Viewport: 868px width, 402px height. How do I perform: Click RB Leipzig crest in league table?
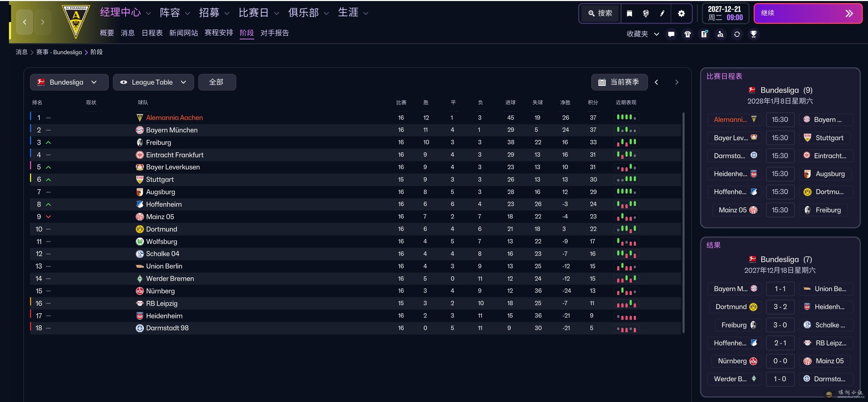140,304
